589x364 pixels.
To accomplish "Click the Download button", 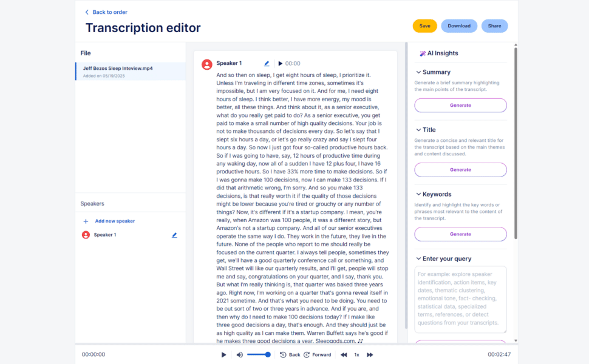I will (x=459, y=25).
